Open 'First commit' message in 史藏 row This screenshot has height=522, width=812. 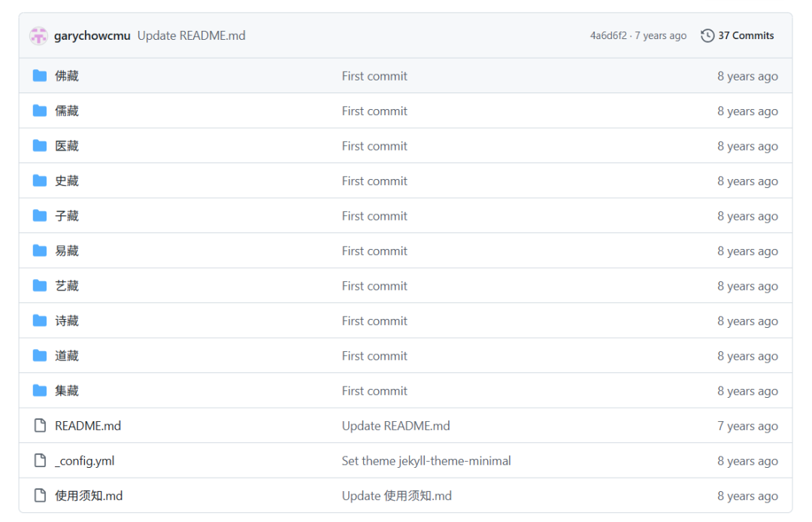[374, 181]
